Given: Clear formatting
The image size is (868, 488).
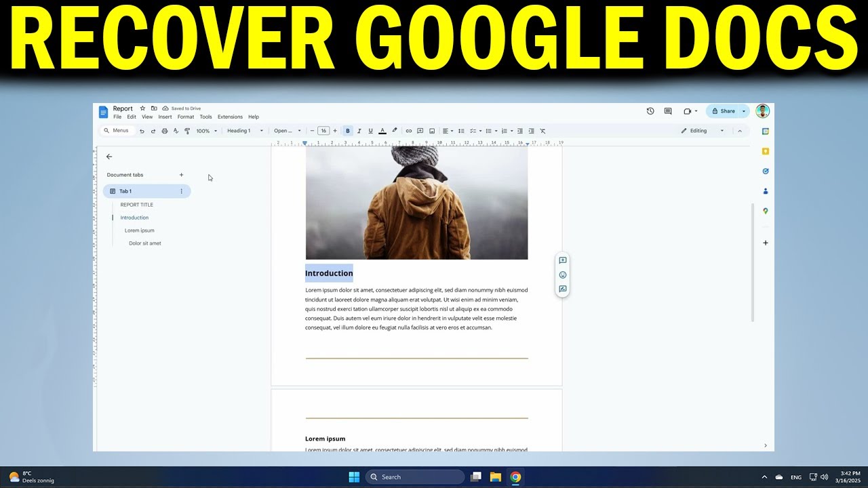Looking at the screenshot, I should click(543, 131).
